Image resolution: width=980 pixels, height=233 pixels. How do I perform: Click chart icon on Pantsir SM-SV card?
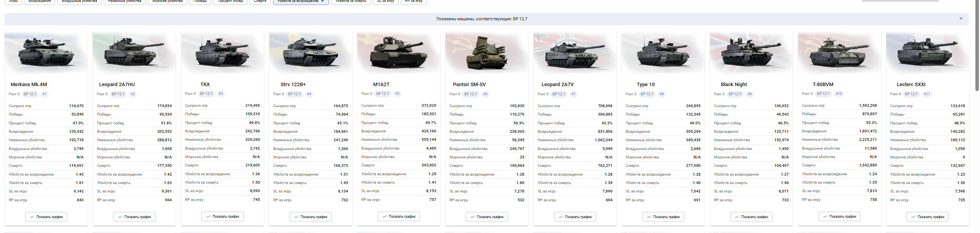(x=472, y=217)
